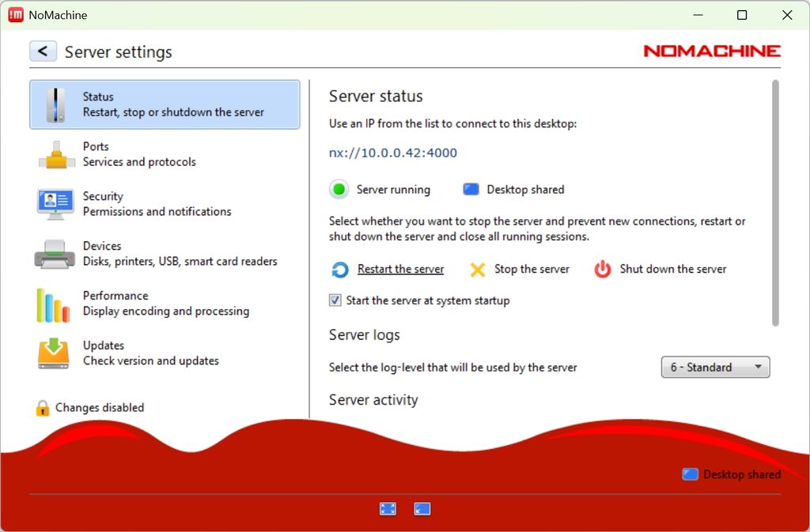
Task: Click the Desktop shared status text
Action: pos(525,190)
